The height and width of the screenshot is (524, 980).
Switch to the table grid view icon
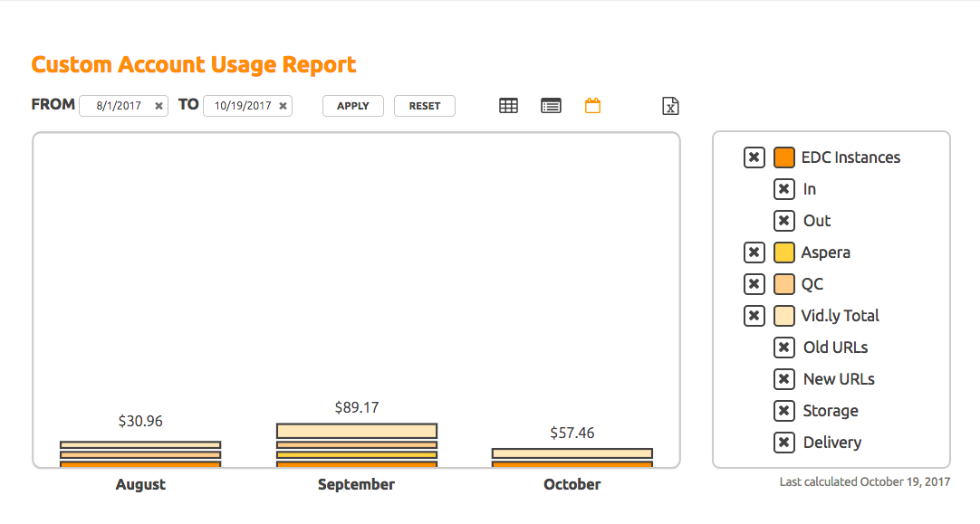[x=509, y=106]
